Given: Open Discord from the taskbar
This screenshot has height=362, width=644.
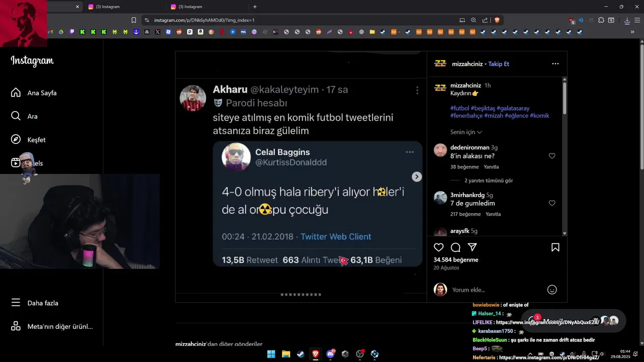Looking at the screenshot, I should coord(331,354).
